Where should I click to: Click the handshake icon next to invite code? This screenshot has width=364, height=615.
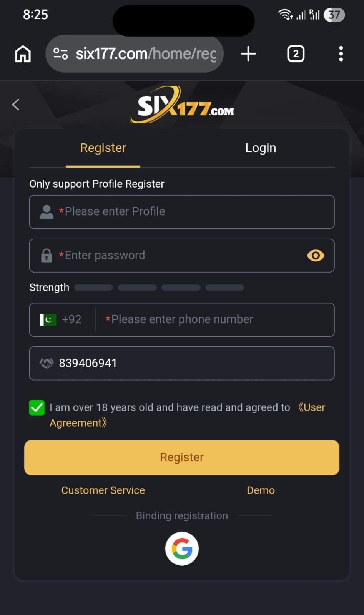[x=47, y=363]
